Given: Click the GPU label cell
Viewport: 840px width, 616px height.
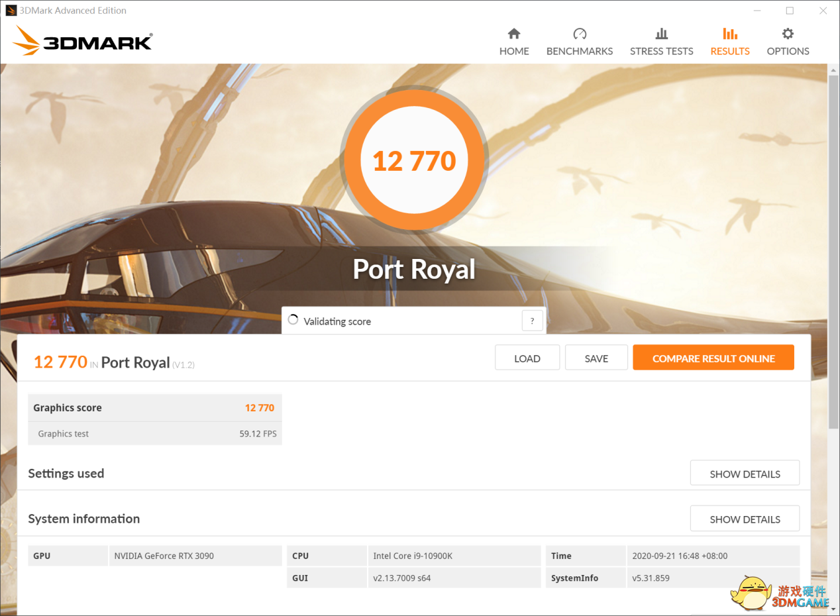Looking at the screenshot, I should pos(68,556).
